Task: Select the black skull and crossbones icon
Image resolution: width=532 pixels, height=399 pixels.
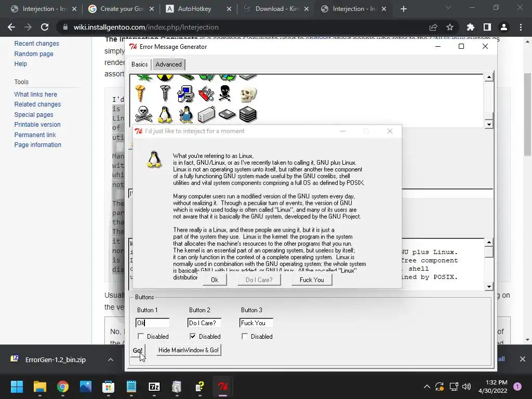Action: [x=225, y=94]
